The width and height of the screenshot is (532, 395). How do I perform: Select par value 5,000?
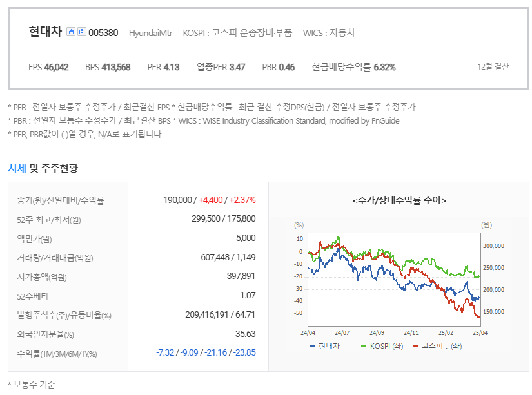[x=246, y=238]
